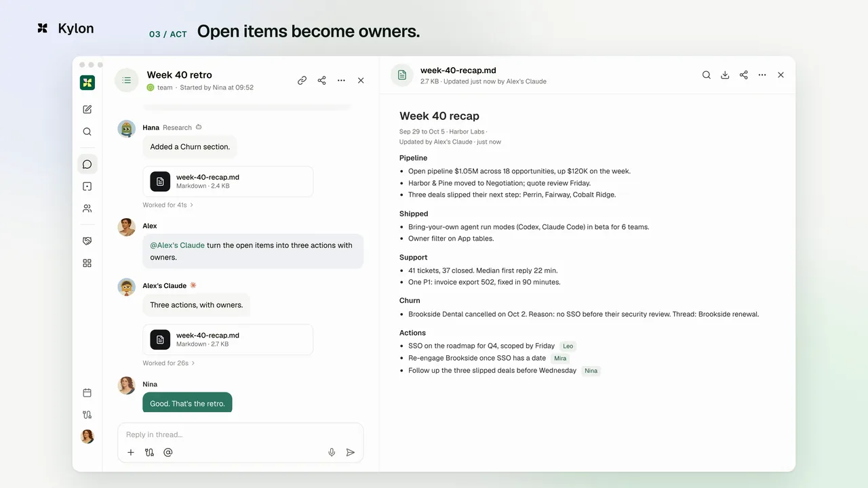The height and width of the screenshot is (488, 868).
Task: Click the mention @ icon in reply box
Action: 168,452
